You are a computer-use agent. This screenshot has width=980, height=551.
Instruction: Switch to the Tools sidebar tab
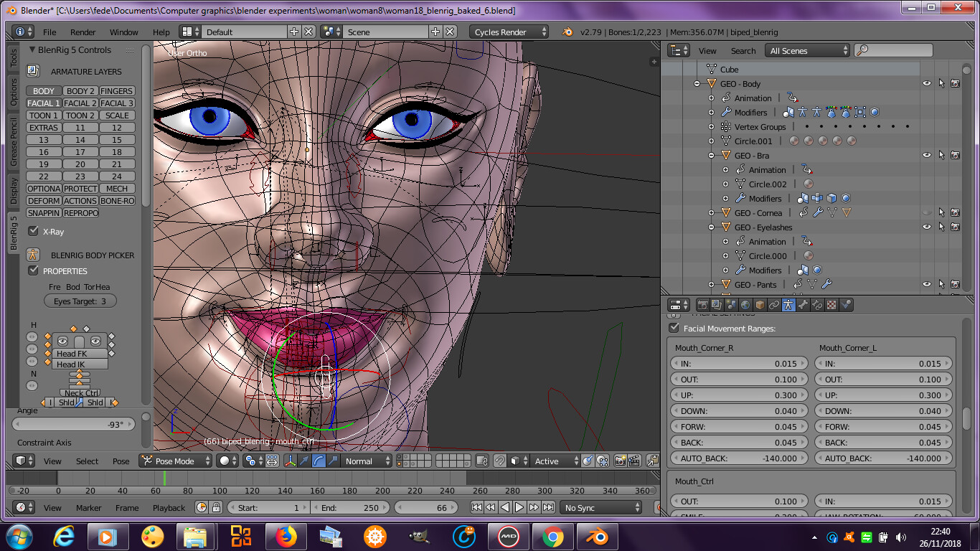coord(14,59)
